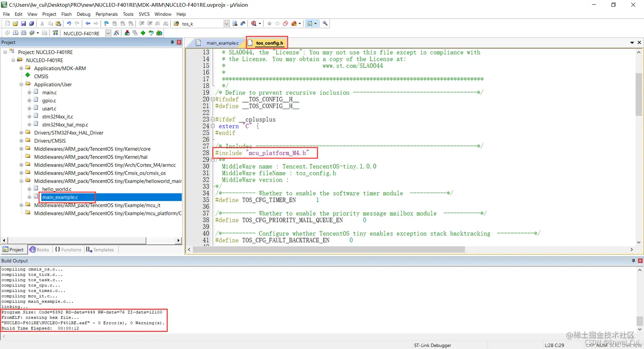
Task: Select stm32f4xx_it.c in the project tree
Action: (57, 117)
